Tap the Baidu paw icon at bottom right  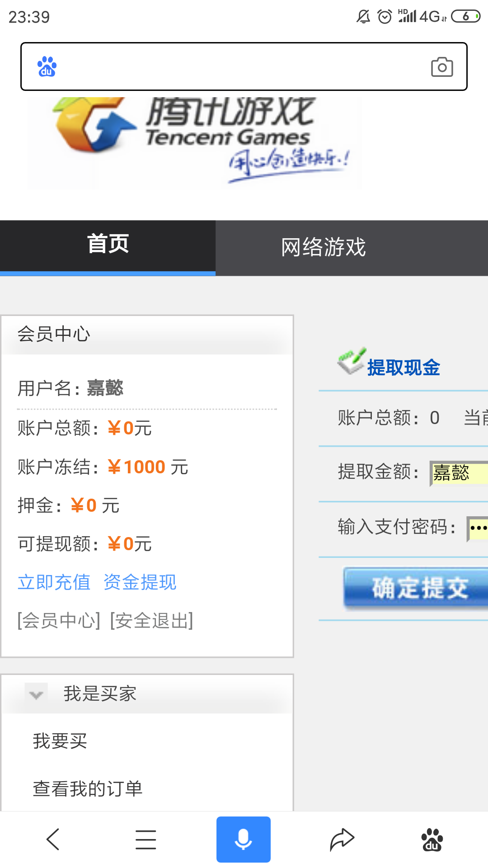click(x=432, y=839)
